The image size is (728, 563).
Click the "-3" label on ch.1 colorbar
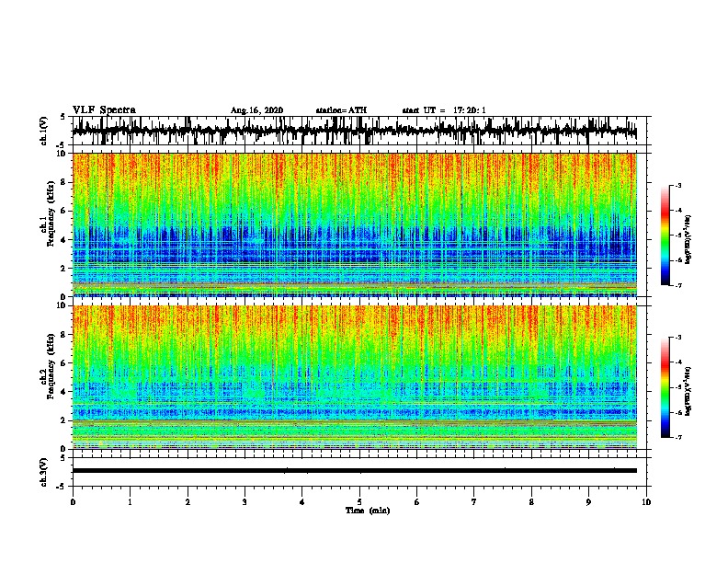pyautogui.click(x=678, y=186)
